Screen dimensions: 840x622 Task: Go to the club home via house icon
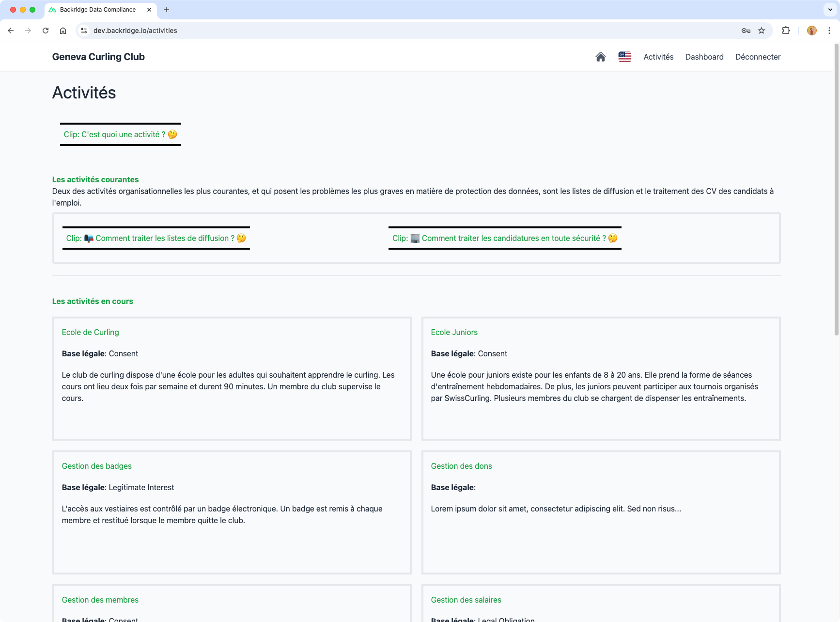point(600,57)
